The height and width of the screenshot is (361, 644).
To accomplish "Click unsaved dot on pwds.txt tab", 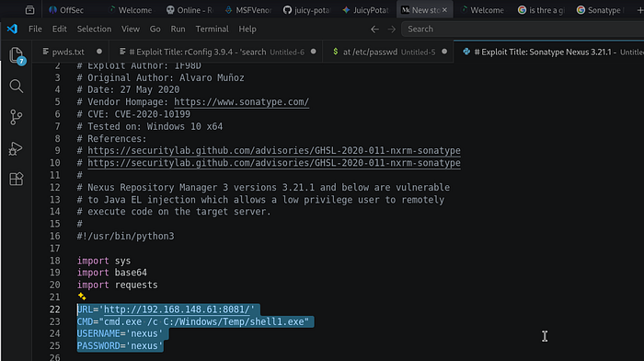I will (99, 52).
